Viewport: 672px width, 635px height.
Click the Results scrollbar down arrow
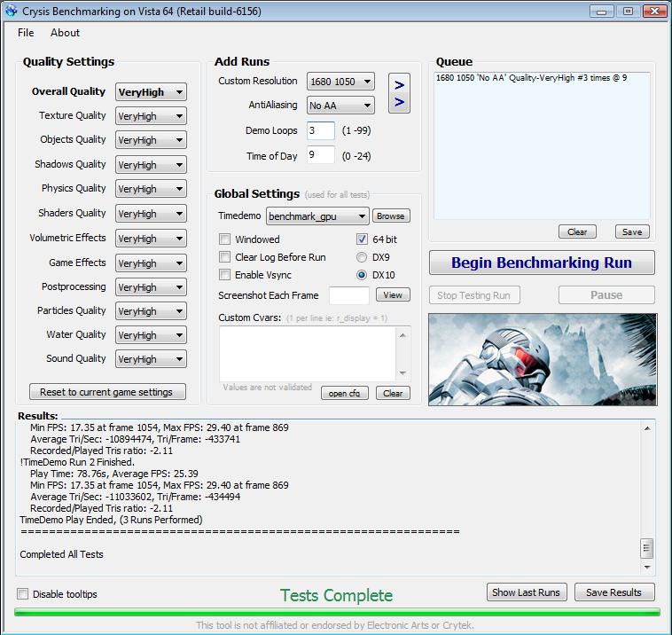[646, 568]
